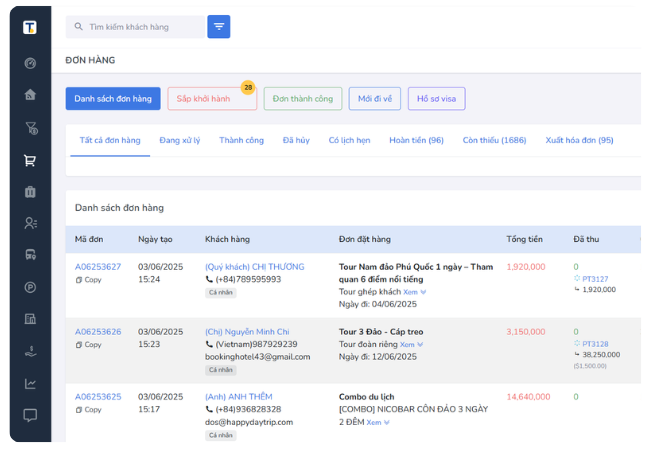The width and height of the screenshot is (650, 450).
Task: Open the bus transport icon in sidebar
Action: point(31,254)
